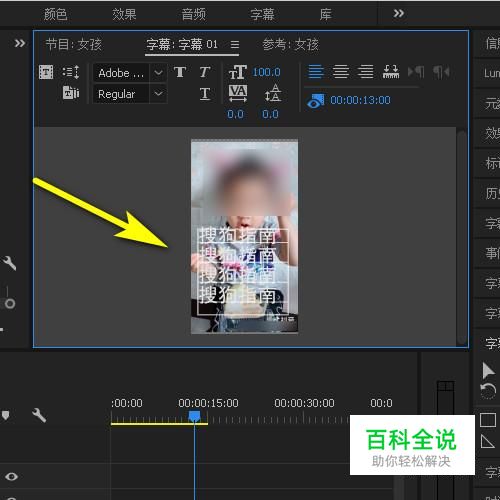
Task: Click the blue timeline playhead
Action: (194, 416)
